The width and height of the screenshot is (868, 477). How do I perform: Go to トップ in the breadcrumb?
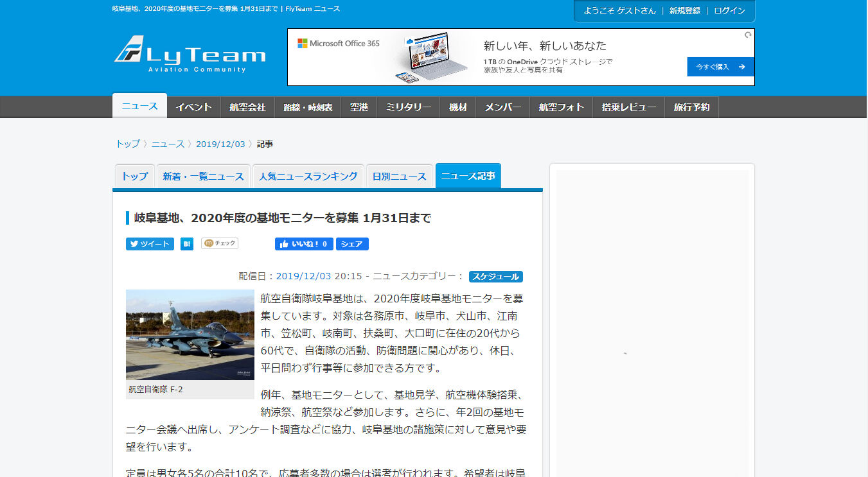[127, 144]
